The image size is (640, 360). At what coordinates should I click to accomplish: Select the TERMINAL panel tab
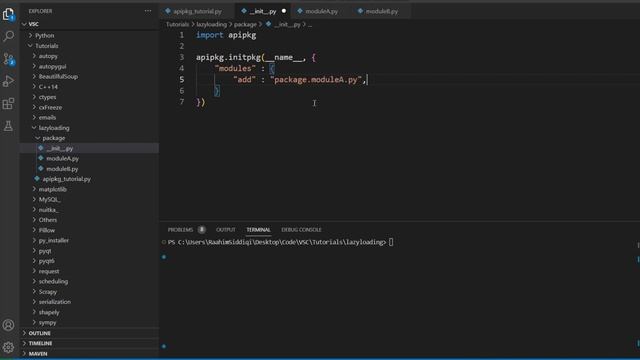(258, 230)
